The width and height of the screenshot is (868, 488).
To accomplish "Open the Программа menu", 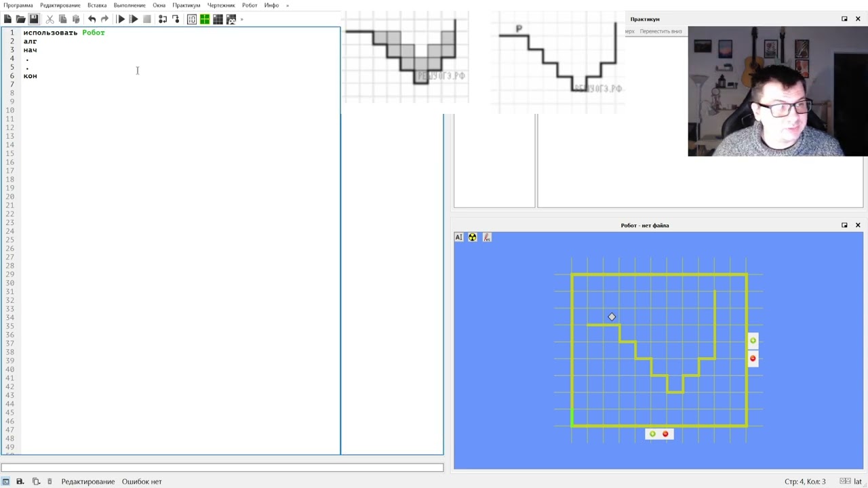I will click(x=18, y=5).
